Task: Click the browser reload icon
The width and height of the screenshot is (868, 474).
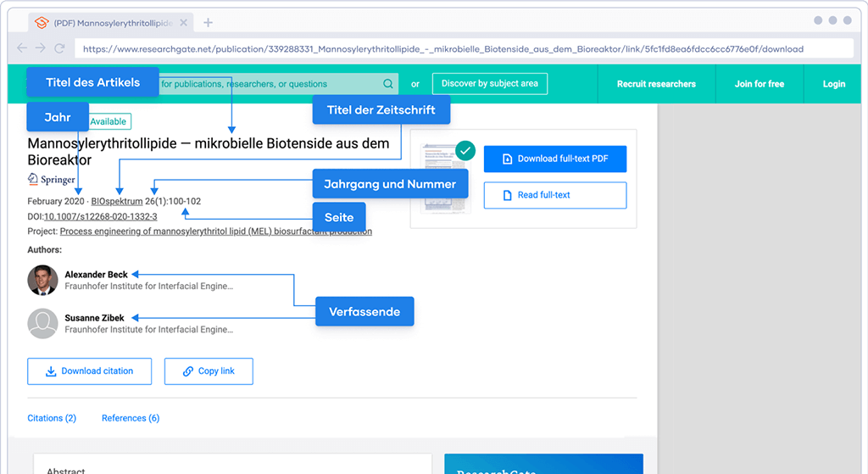Action: coord(58,48)
